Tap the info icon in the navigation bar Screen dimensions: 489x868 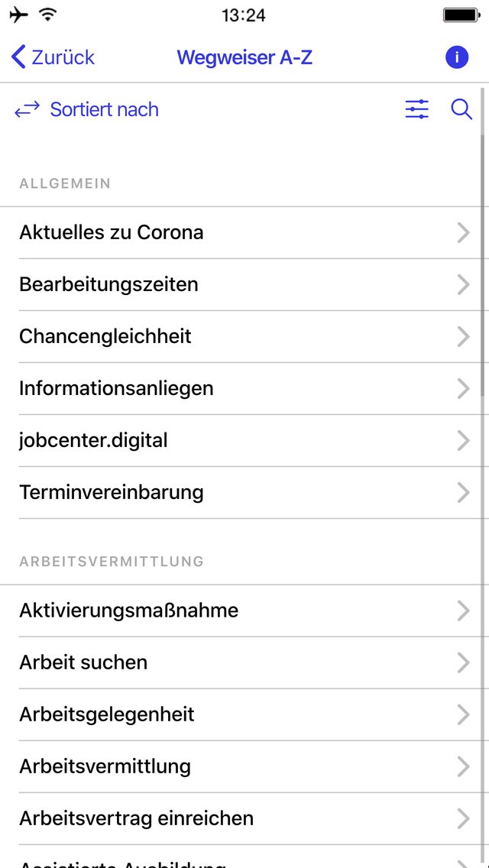click(456, 57)
